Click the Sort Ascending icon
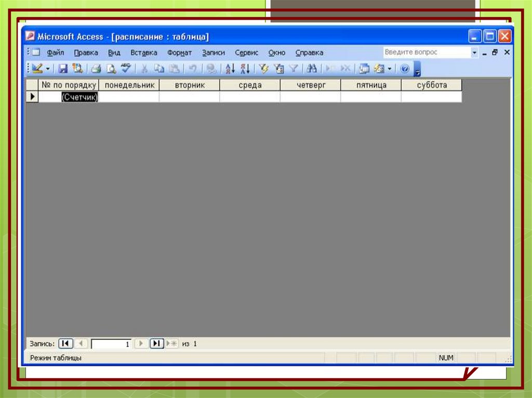Image resolution: width=532 pixels, height=398 pixels. tap(230, 69)
